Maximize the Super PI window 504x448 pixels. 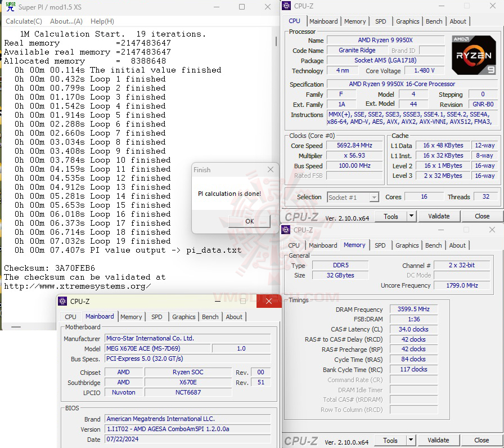click(242, 7)
